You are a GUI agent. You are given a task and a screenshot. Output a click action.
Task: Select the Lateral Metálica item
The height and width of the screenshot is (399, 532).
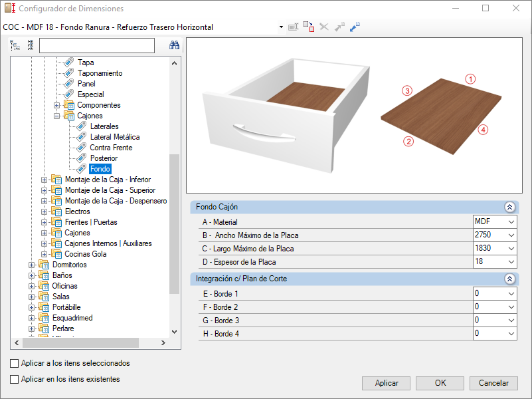pyautogui.click(x=115, y=137)
